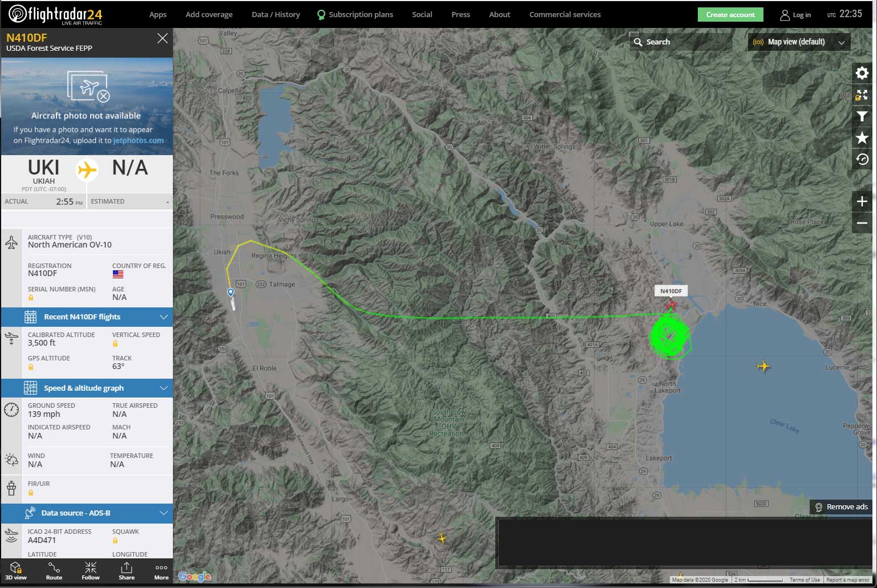Image resolution: width=877 pixels, height=588 pixels.
Task: Click Log in
Action: pyautogui.click(x=795, y=15)
